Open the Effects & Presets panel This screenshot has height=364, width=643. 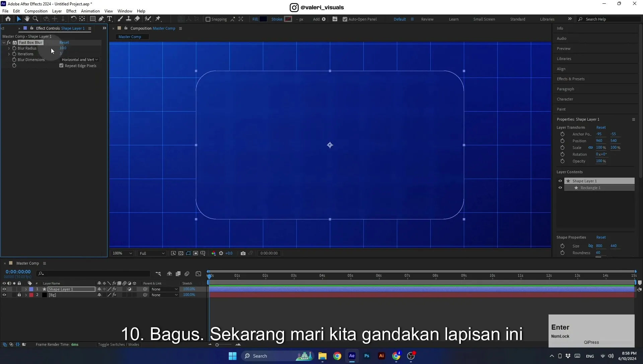[571, 79]
